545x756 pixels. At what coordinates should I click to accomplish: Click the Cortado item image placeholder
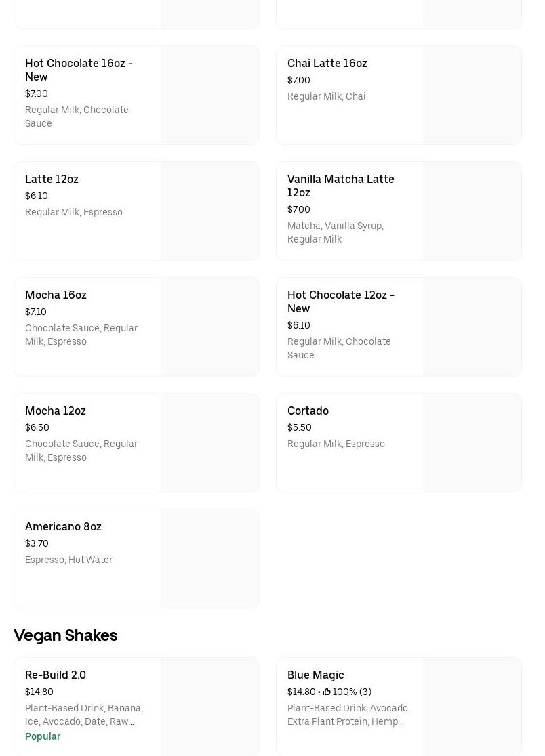[x=472, y=443]
